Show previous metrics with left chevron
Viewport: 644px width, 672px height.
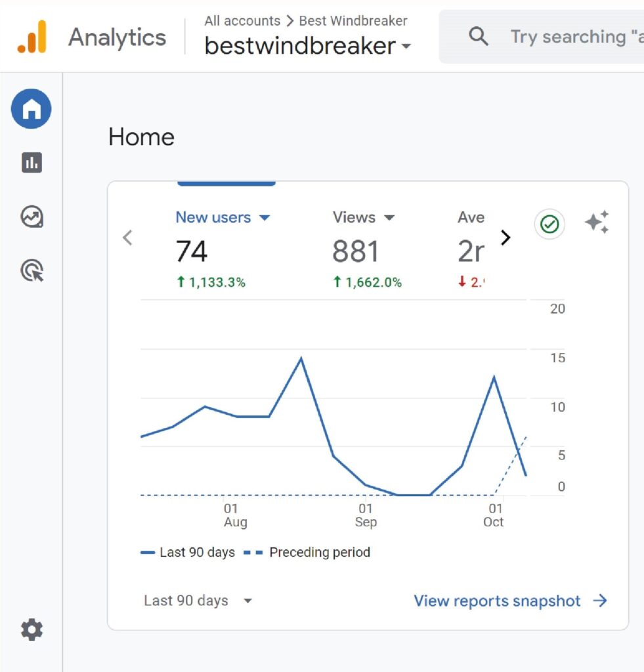(127, 238)
